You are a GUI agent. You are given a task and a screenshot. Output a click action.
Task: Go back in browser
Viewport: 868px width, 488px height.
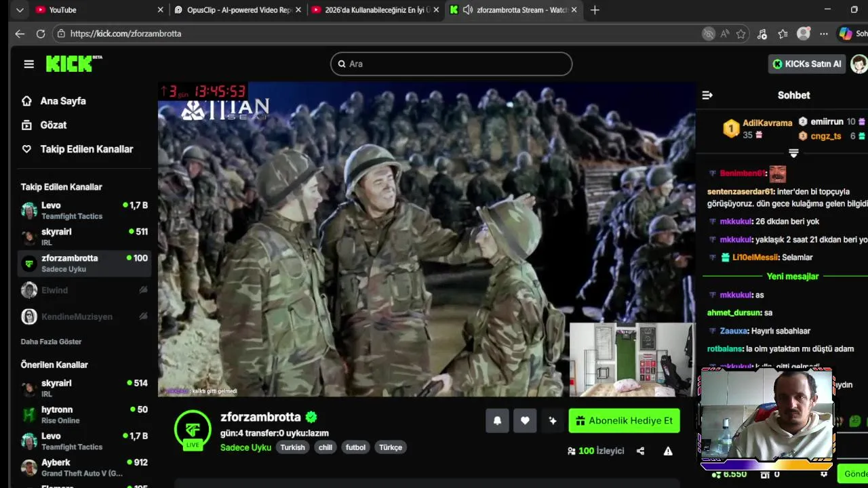pyautogui.click(x=20, y=33)
